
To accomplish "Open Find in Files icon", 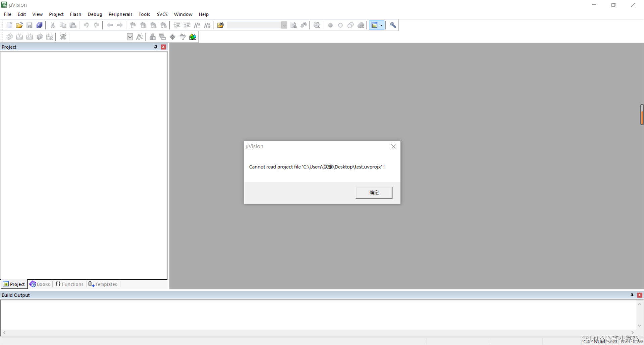I will click(x=220, y=25).
